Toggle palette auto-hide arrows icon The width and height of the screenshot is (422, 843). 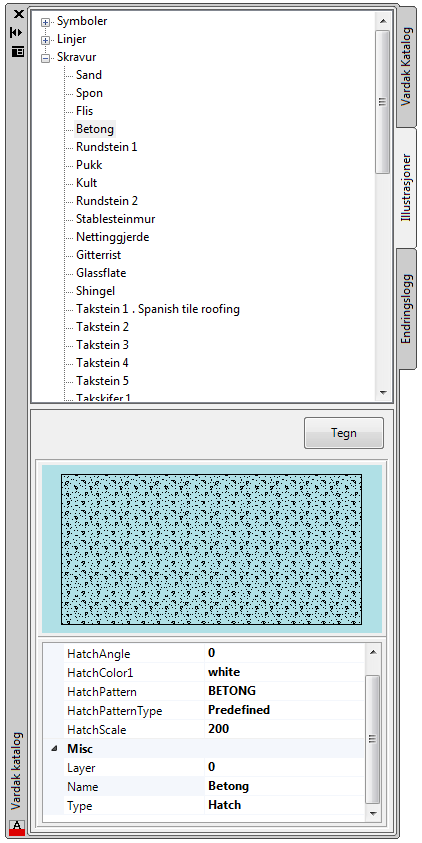tap(17, 33)
